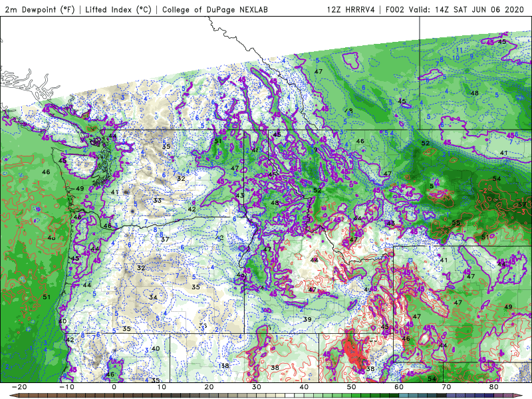Click the -10 label on the color scale
Screen dimensions: 532x399
pos(66,387)
